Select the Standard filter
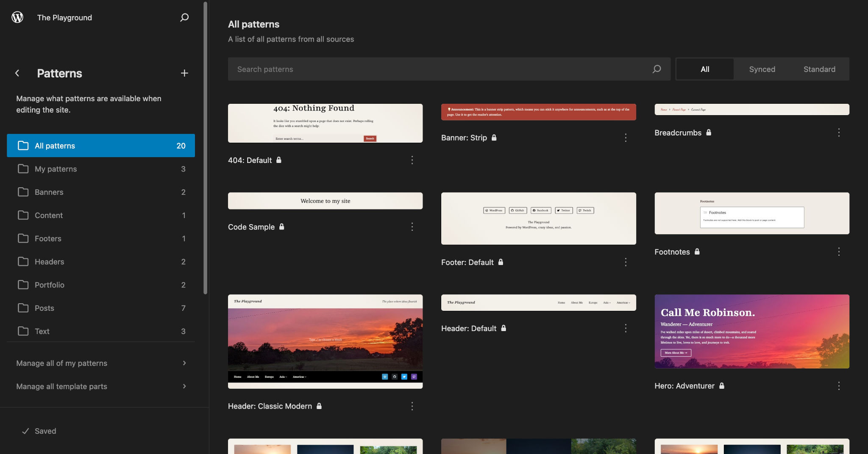Viewport: 868px width, 454px height. coord(819,69)
